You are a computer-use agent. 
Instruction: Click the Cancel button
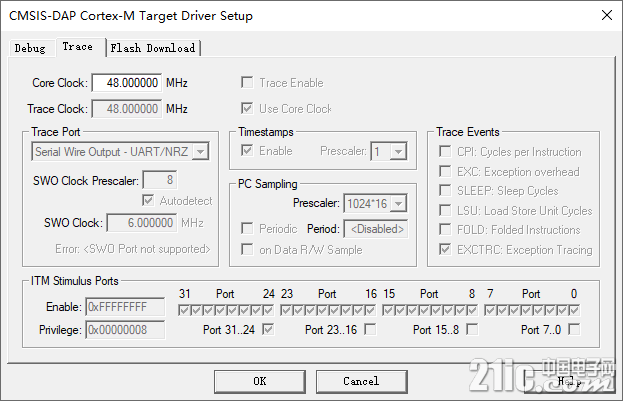point(362,382)
